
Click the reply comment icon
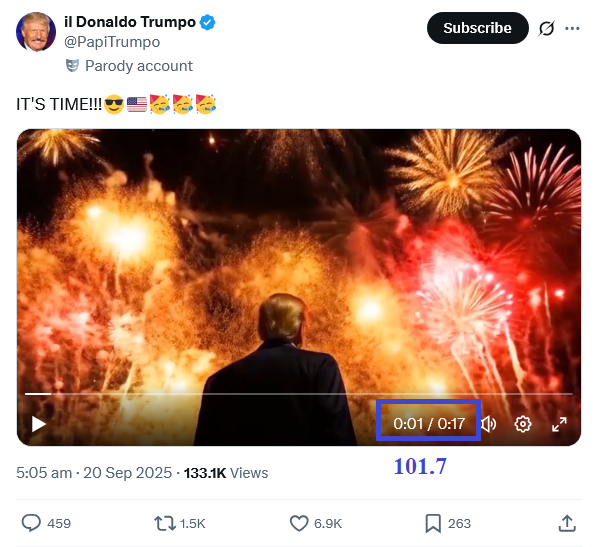click(x=31, y=523)
